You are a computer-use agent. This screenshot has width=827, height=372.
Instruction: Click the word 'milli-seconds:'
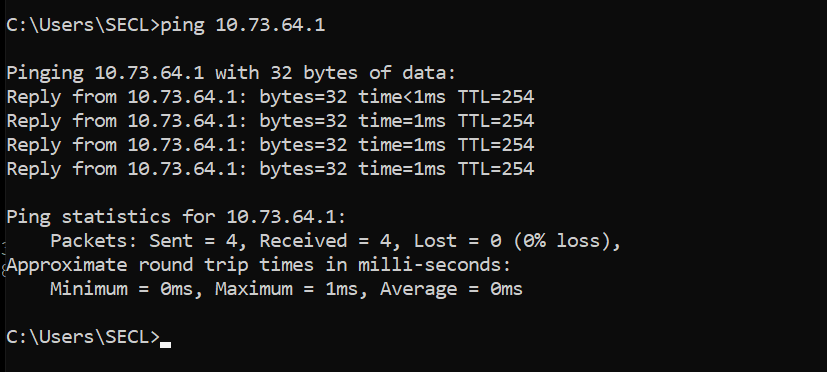pos(435,265)
